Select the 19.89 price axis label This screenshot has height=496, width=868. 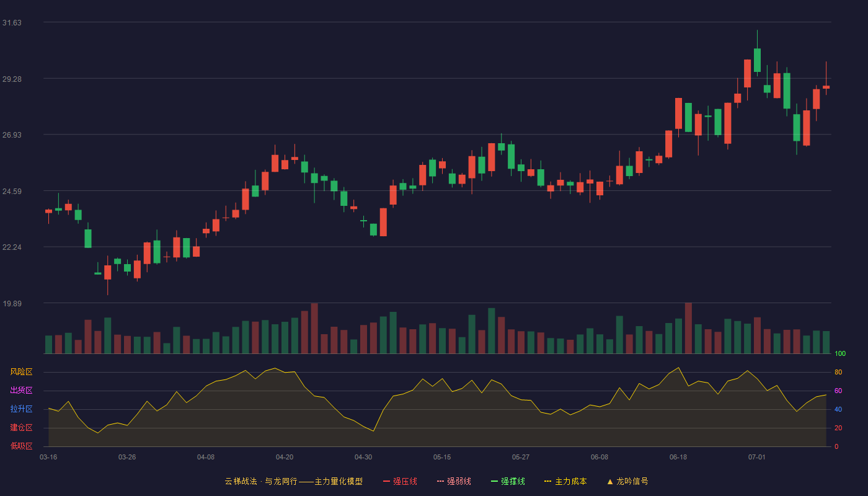point(12,304)
